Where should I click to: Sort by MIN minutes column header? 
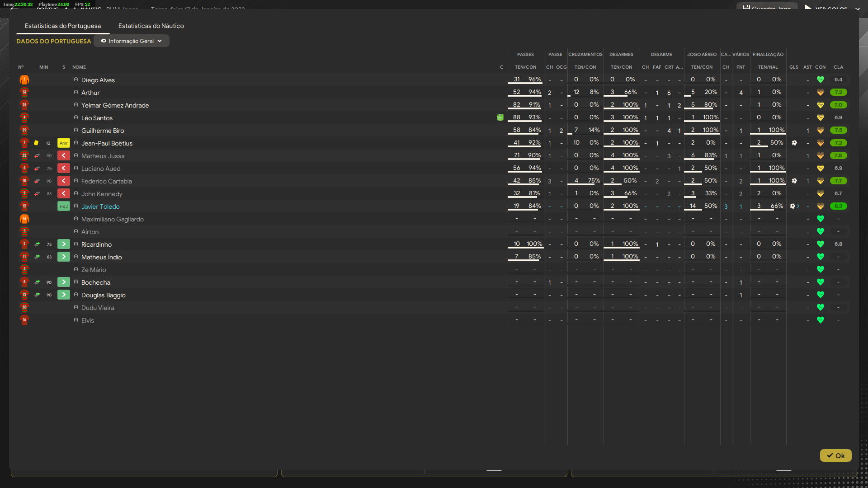click(43, 67)
